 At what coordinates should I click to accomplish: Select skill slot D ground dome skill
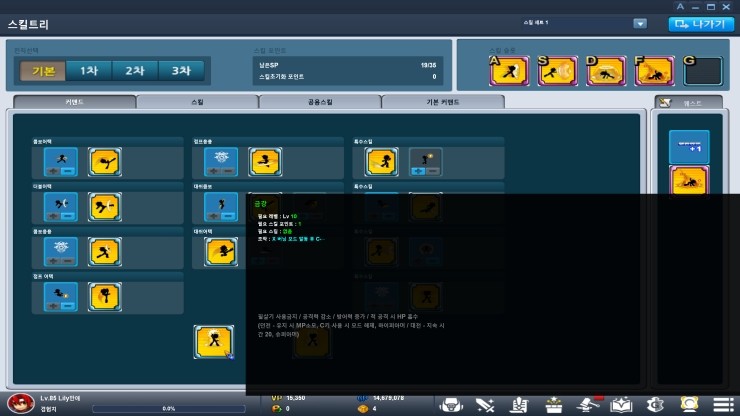pos(606,71)
